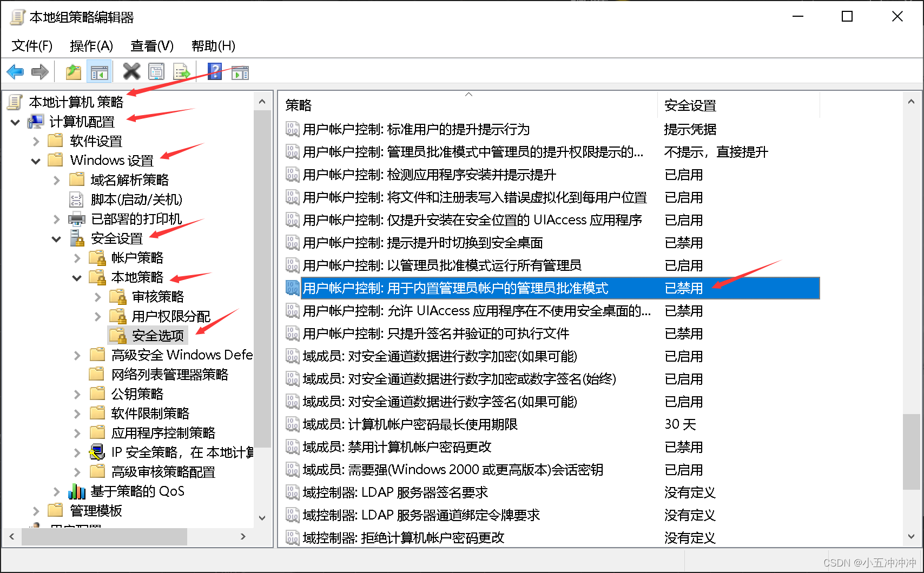The image size is (924, 573).
Task: Toggle the show/hide console tree icon
Action: click(99, 72)
